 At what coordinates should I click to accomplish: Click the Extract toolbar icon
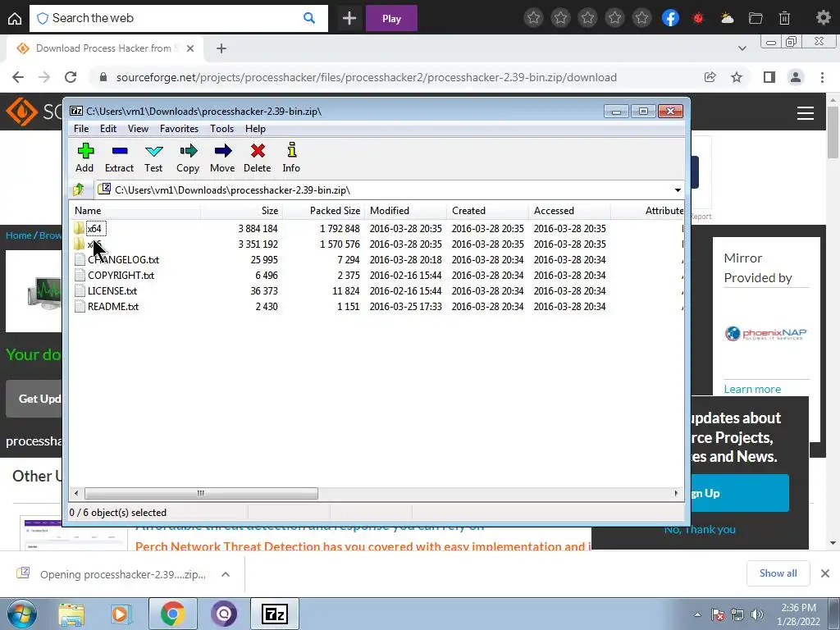pyautogui.click(x=120, y=151)
